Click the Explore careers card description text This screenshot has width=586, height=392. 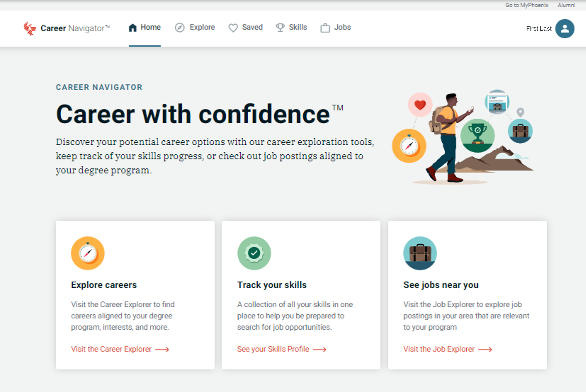point(123,316)
